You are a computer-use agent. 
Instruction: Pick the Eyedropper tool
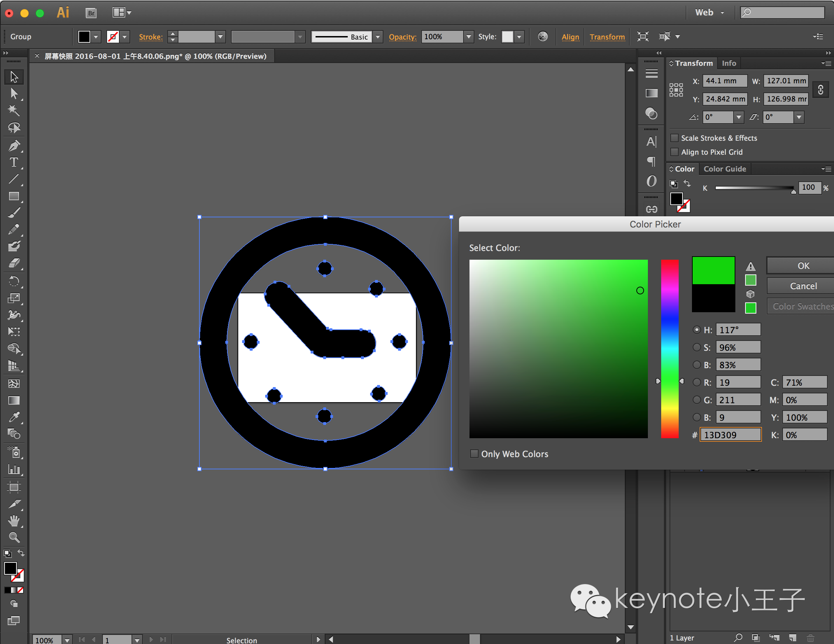click(14, 417)
